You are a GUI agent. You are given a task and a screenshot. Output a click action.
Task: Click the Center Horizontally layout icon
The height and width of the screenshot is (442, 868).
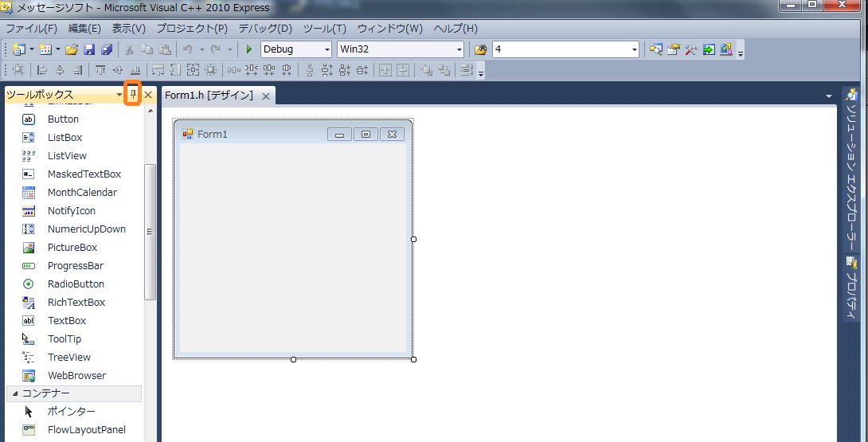pyautogui.click(x=385, y=70)
